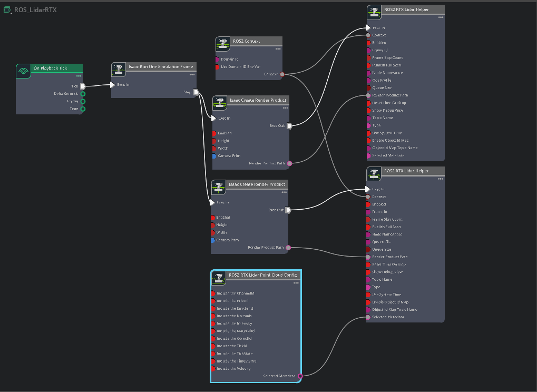537x392 pixels.
Task: Click the On Playback Tick node icon
Action: tap(23, 71)
